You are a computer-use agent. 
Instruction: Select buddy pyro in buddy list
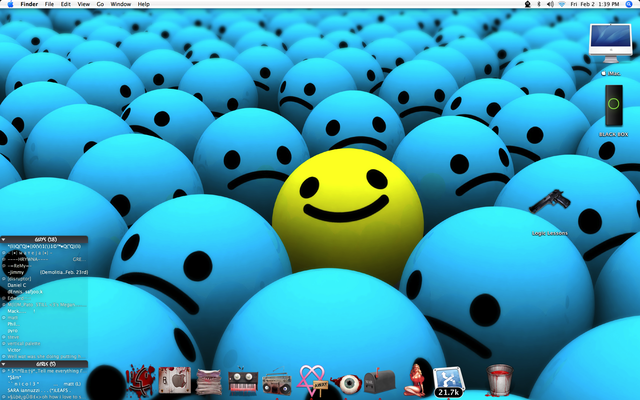coord(44,331)
